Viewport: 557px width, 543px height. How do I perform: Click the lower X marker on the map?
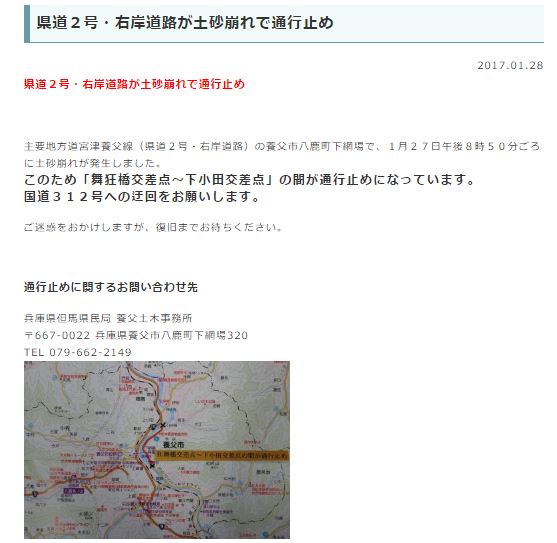pyautogui.click(x=152, y=466)
